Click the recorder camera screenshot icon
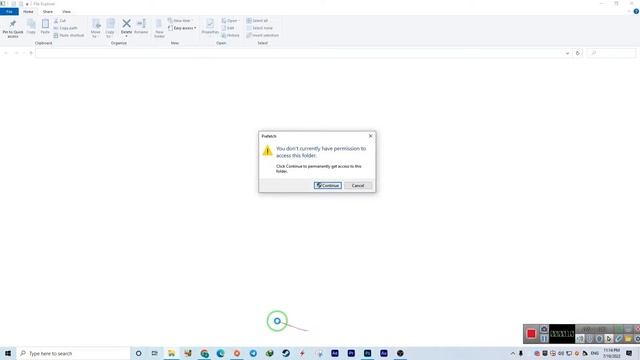 pos(544,329)
